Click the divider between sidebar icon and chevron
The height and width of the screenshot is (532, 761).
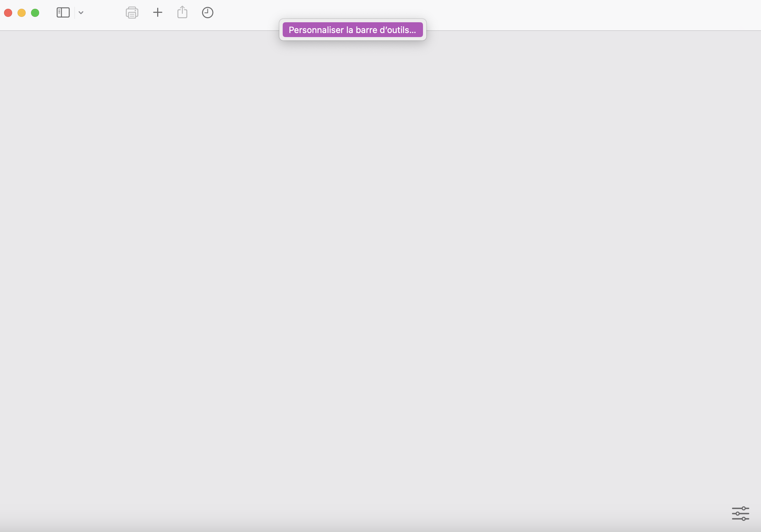pos(75,13)
